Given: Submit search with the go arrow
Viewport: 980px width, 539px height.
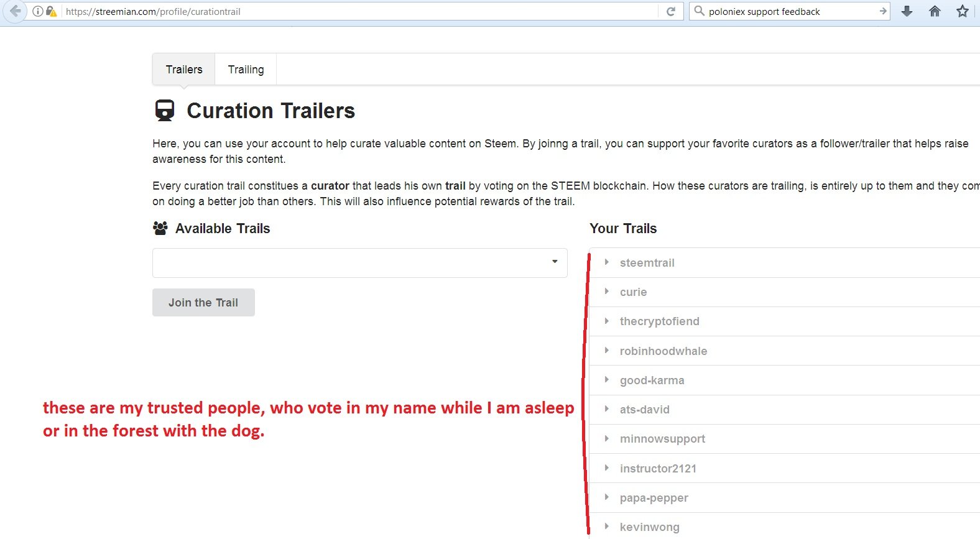Looking at the screenshot, I should pyautogui.click(x=882, y=11).
